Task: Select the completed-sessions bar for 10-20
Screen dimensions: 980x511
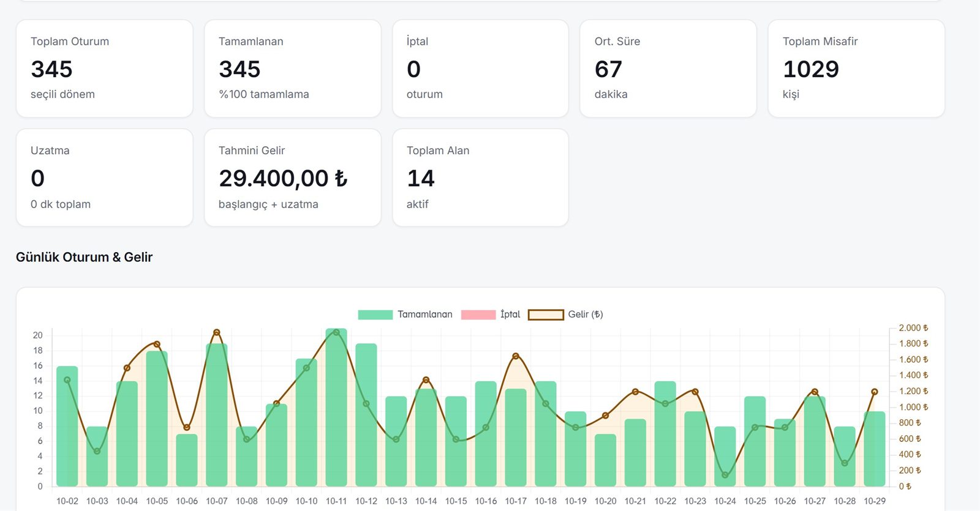Action: (x=605, y=460)
